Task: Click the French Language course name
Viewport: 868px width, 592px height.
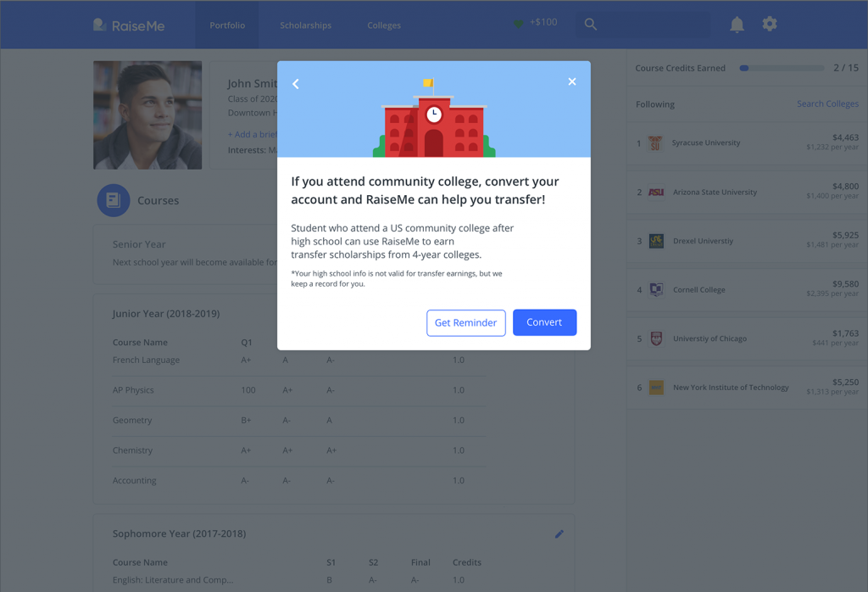Action: [146, 360]
